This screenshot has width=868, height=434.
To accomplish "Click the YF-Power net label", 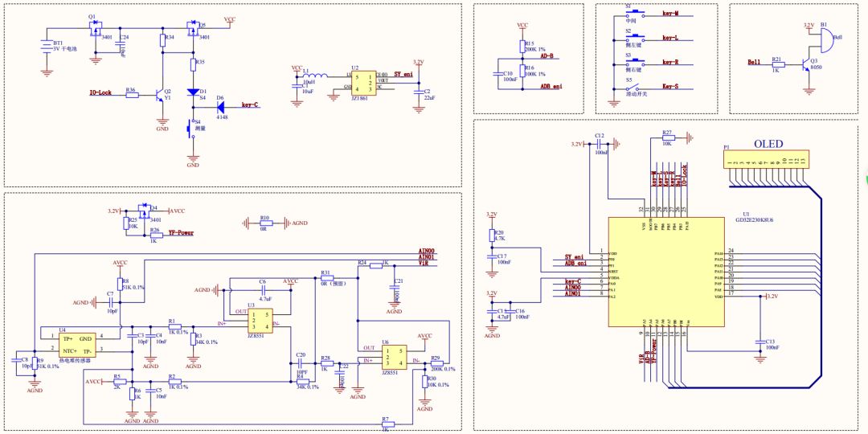I will tap(181, 233).
